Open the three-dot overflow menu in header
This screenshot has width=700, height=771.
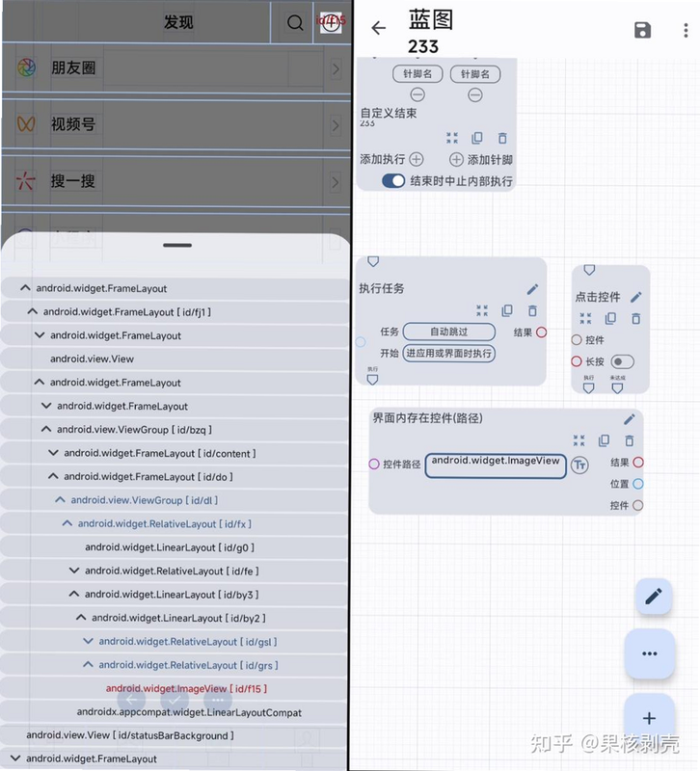(686, 30)
